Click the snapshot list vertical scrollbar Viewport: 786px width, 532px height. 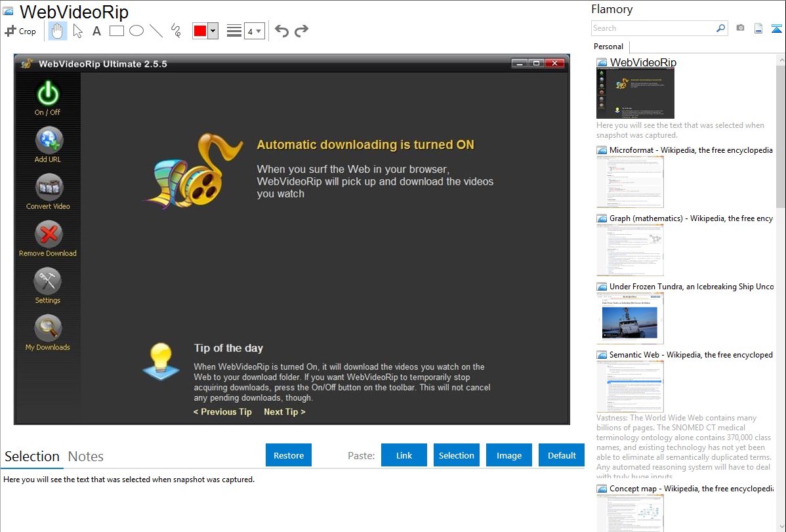tap(781, 136)
